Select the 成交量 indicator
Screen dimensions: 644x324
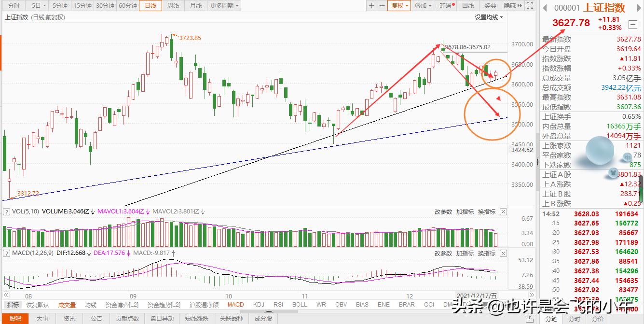coord(67,305)
